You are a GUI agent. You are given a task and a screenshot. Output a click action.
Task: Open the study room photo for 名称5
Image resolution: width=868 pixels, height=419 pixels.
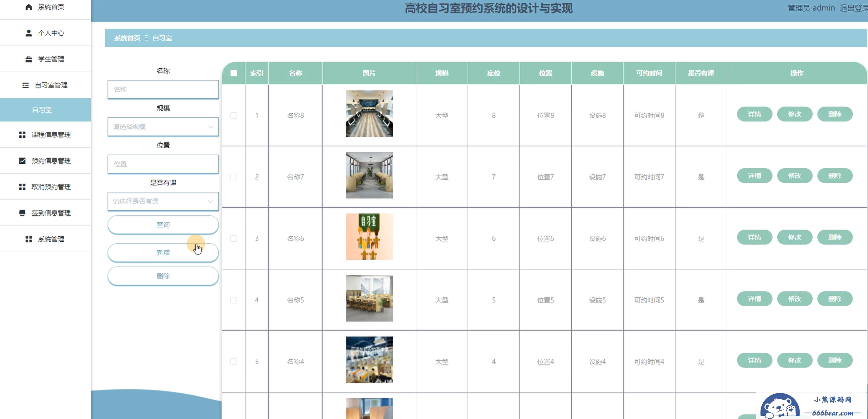tap(369, 298)
